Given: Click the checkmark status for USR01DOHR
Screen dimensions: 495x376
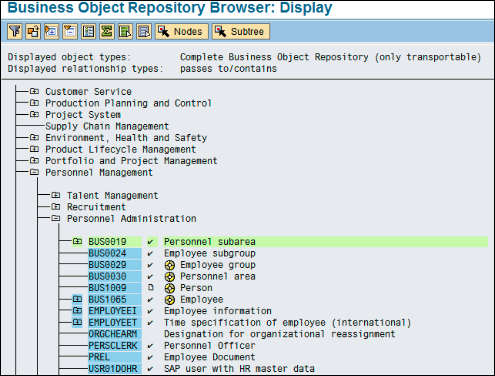Looking at the screenshot, I should (150, 369).
